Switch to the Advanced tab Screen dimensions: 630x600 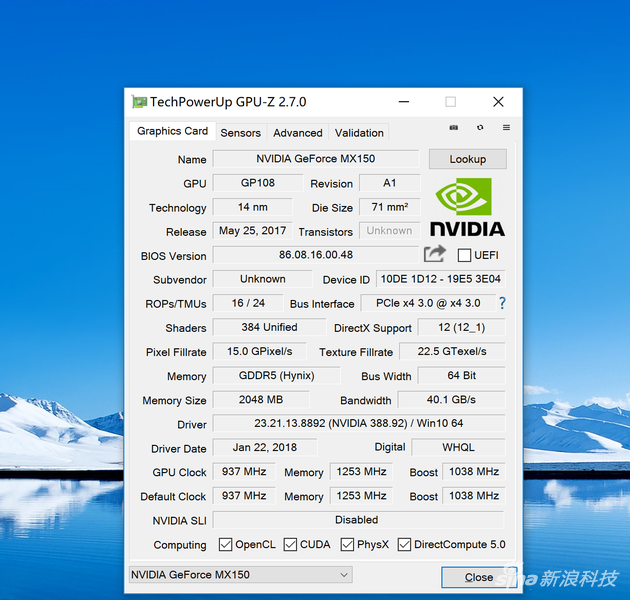[x=298, y=133]
